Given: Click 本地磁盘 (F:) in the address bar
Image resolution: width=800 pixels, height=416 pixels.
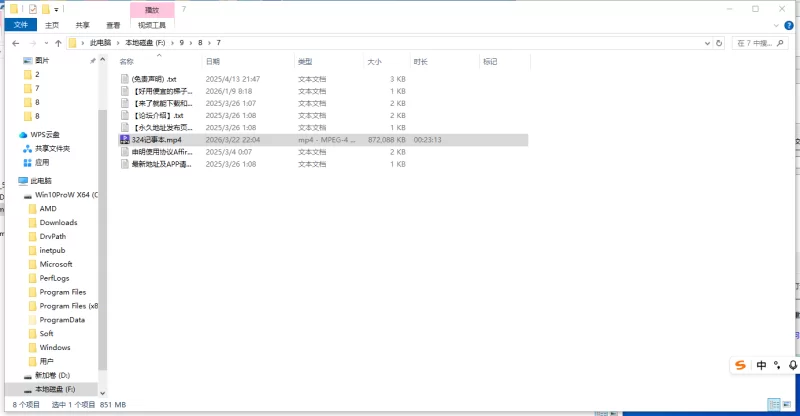Looking at the screenshot, I should pos(145,43).
